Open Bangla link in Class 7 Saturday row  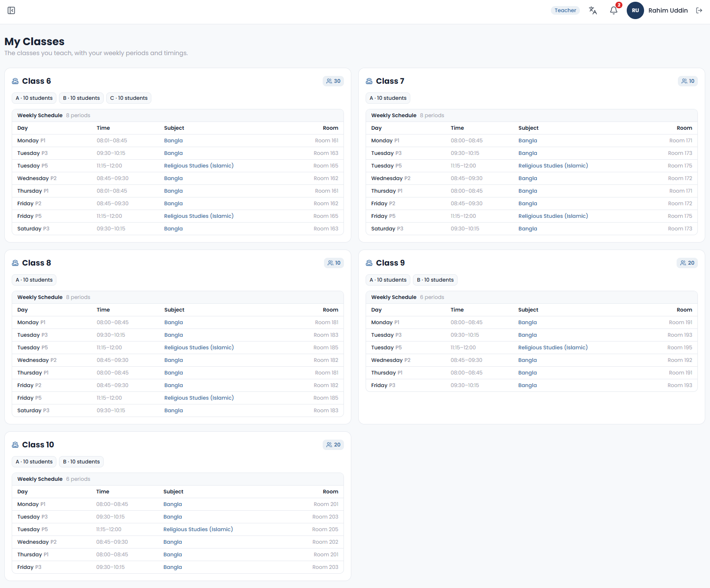(528, 229)
